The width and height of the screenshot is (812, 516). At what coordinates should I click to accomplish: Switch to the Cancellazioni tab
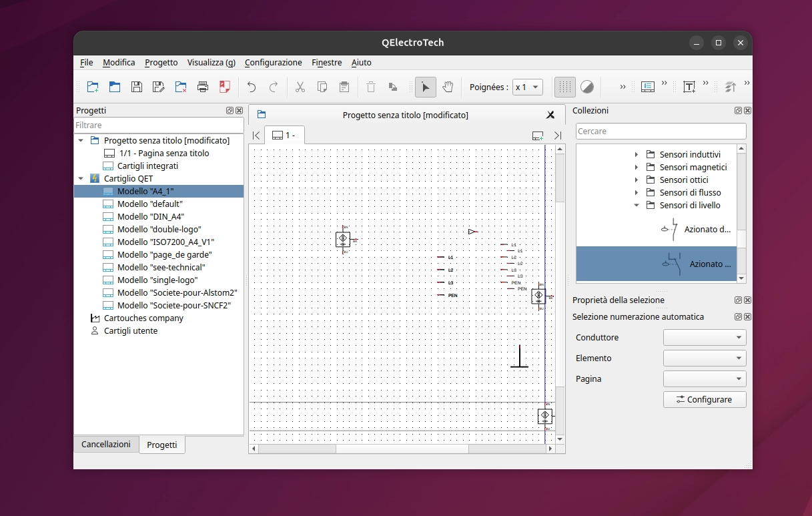click(105, 444)
